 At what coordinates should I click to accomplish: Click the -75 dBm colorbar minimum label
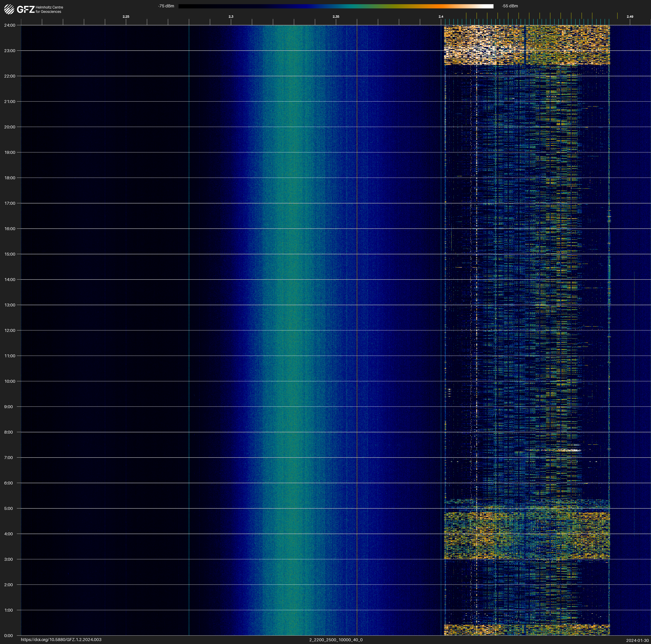click(x=166, y=6)
